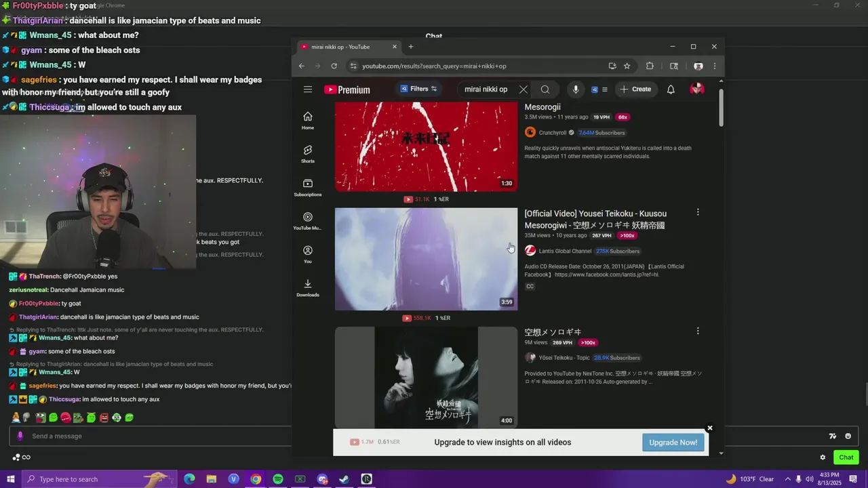Open YouTube notifications bell
The image size is (868, 488).
click(x=671, y=89)
